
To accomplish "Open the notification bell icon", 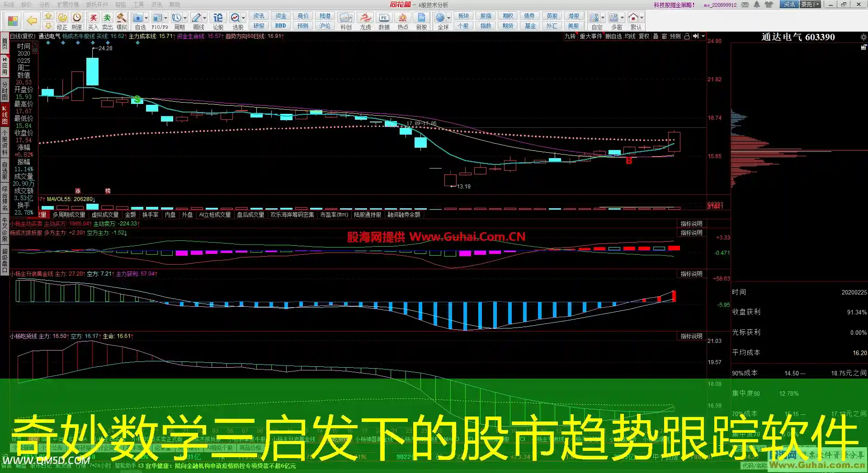I will pos(757,5).
